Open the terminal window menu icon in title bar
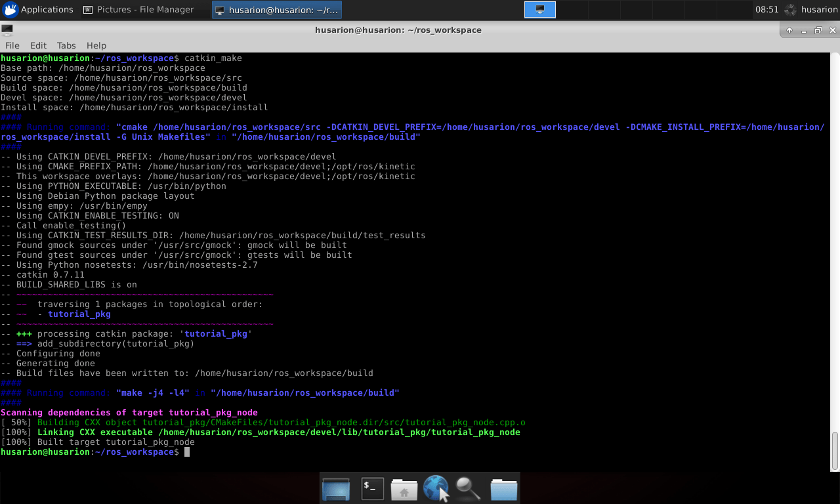This screenshot has width=840, height=504. [7, 30]
